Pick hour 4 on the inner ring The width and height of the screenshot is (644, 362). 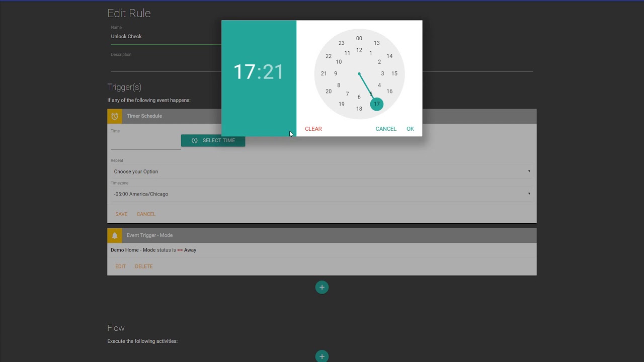tap(379, 85)
